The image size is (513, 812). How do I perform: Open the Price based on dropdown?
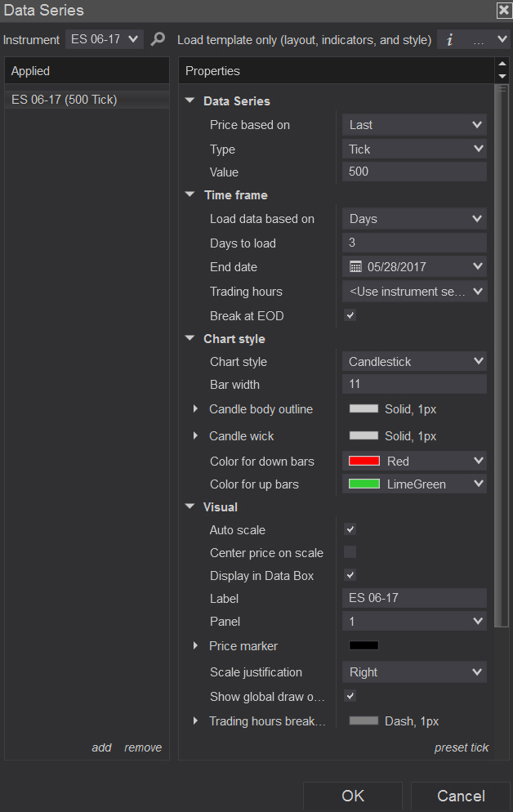pos(414,125)
